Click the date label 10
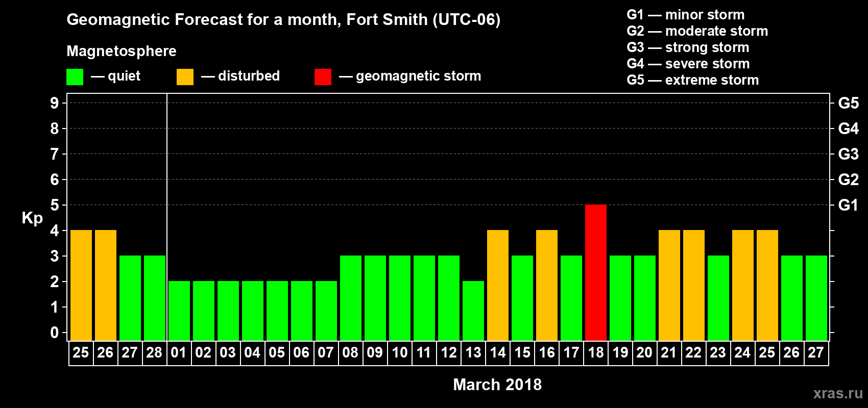Screen dimensions: 868x408 pos(399,353)
